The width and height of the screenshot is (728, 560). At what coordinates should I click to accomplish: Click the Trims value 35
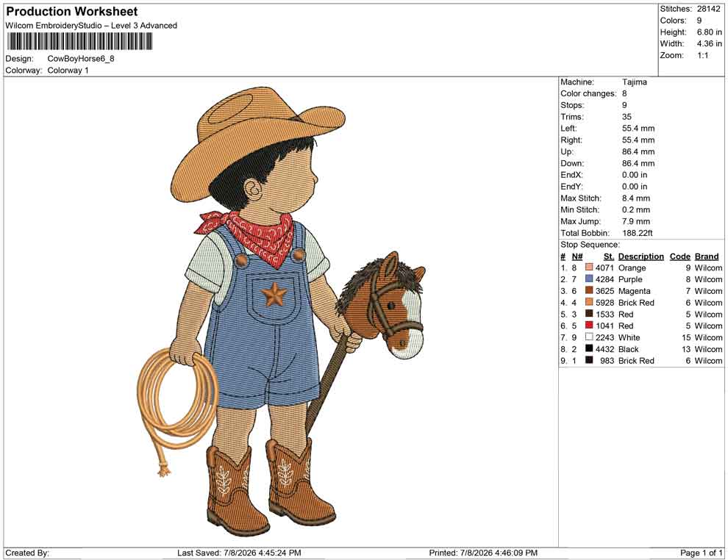pyautogui.click(x=627, y=117)
